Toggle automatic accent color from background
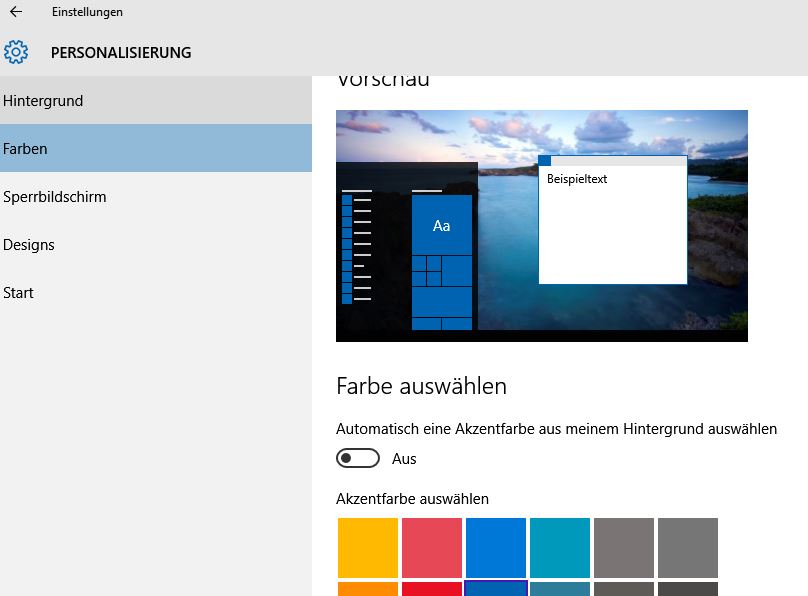808x596 pixels. click(358, 458)
